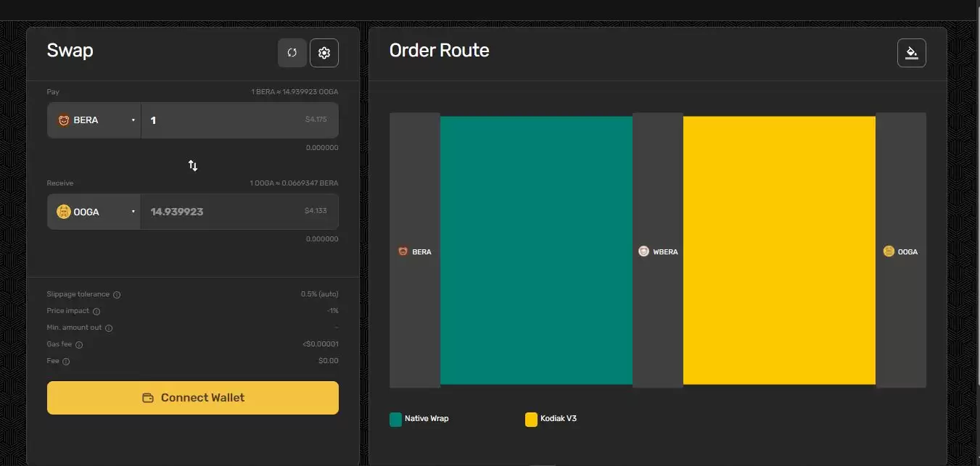Click the teal Native Wrap route block
The height and width of the screenshot is (466, 980).
point(536,250)
